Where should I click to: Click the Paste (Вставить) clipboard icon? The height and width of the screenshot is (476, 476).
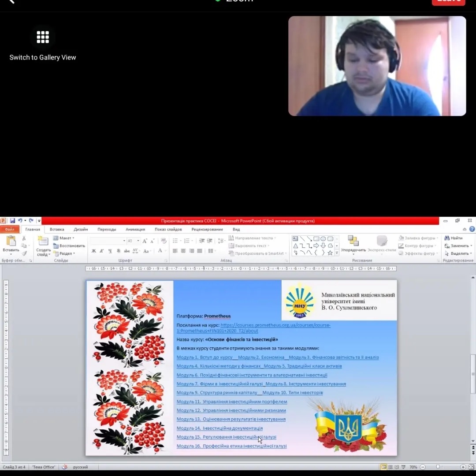point(11,242)
